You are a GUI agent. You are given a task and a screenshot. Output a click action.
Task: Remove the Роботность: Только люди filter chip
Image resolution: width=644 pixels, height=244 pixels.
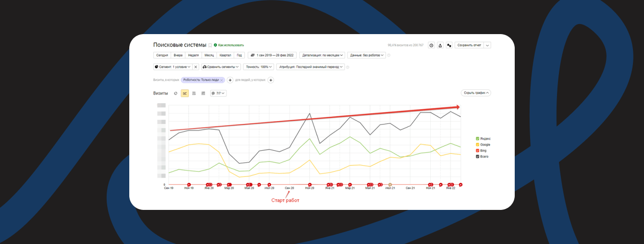[222, 80]
